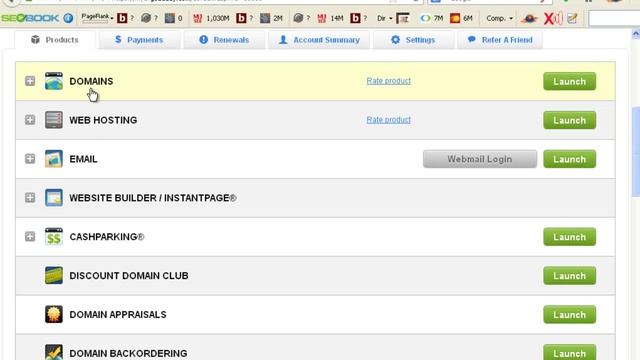Screen dimensions: 640x360
Task: Switch to the Products tab
Action: tap(55, 40)
